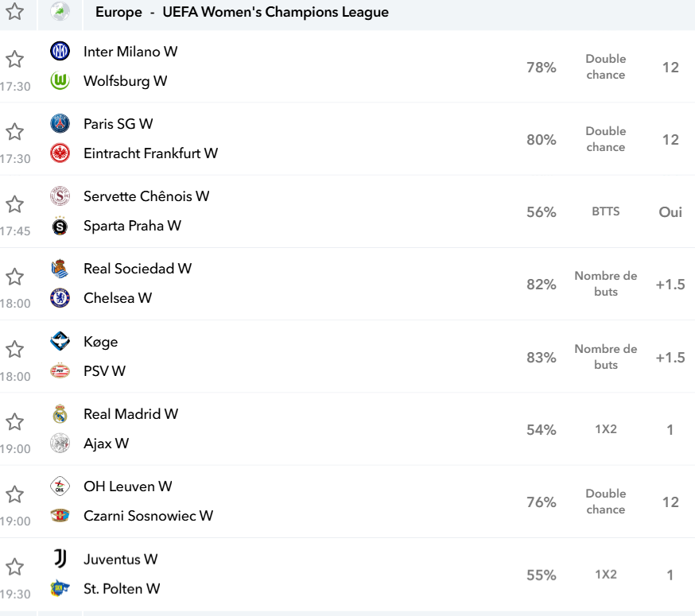
Task: Click the 83% Nombre de buts prediction
Action: coord(605,357)
